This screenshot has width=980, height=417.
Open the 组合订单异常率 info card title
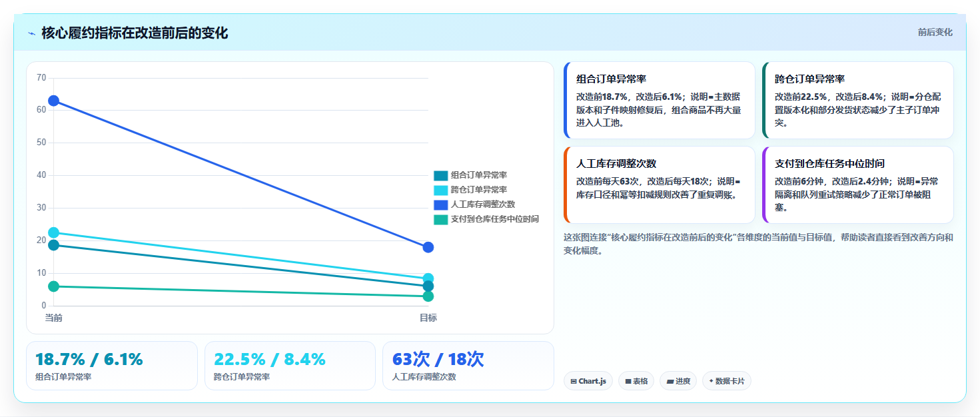point(611,79)
